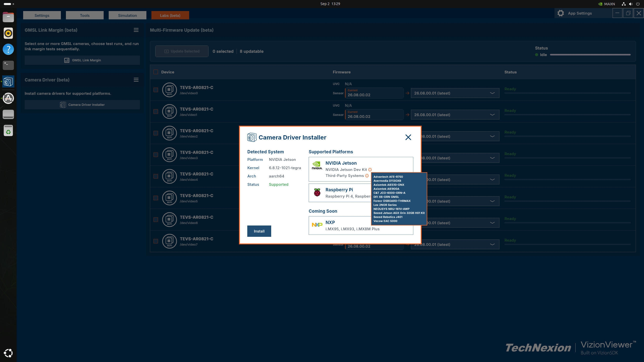This screenshot has width=644, height=362.
Task: Check the box for /dev/video4 device
Action: coord(156,176)
